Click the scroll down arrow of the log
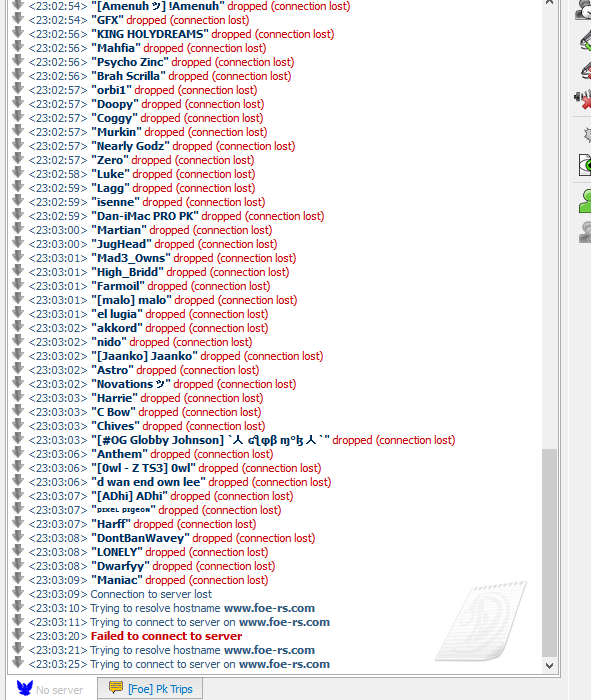The image size is (591, 700). click(549, 666)
